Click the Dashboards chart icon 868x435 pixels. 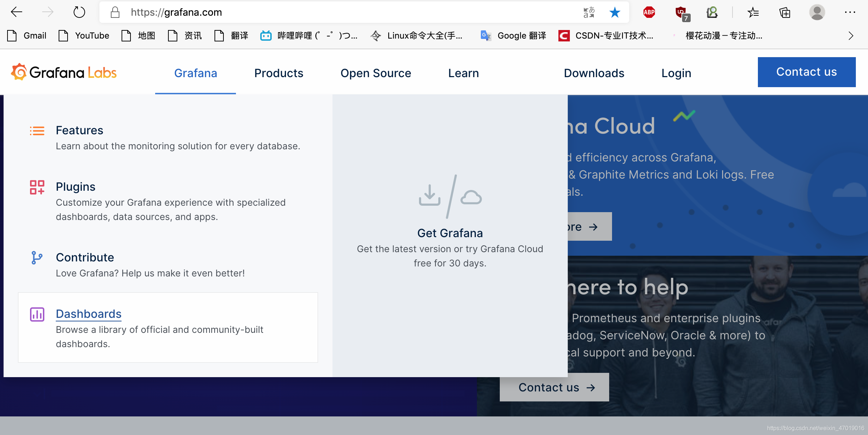pos(37,314)
